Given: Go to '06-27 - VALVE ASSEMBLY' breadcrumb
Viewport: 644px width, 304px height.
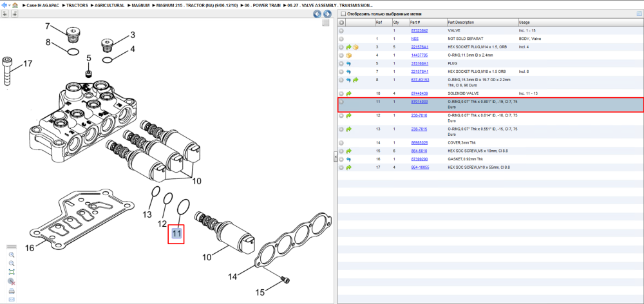Looking at the screenshot, I should pos(330,5).
